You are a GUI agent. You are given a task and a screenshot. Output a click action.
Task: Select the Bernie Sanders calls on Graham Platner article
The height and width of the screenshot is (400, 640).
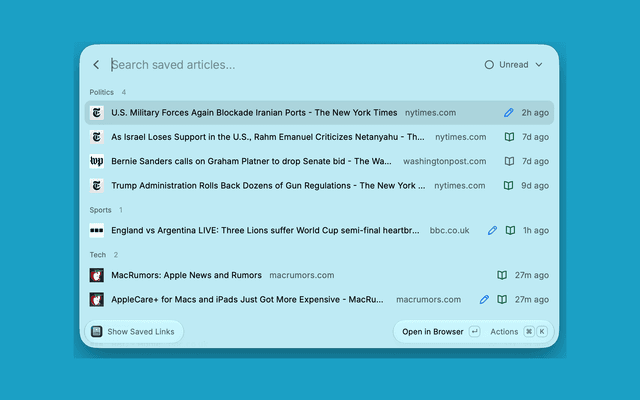click(x=319, y=161)
